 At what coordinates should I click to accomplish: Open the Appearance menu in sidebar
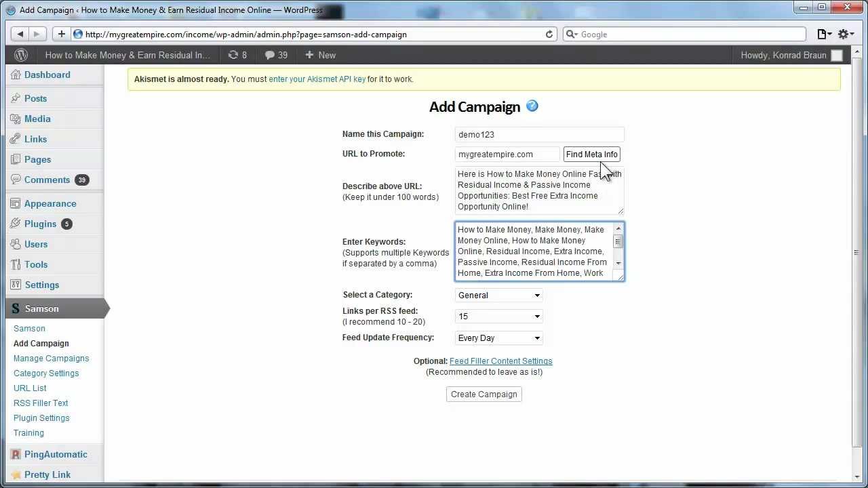50,203
